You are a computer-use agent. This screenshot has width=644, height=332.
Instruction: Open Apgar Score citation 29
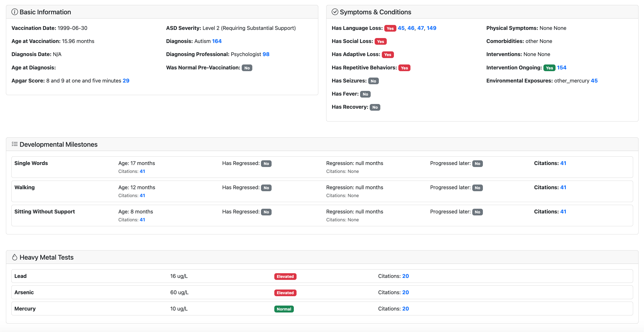coord(126,81)
